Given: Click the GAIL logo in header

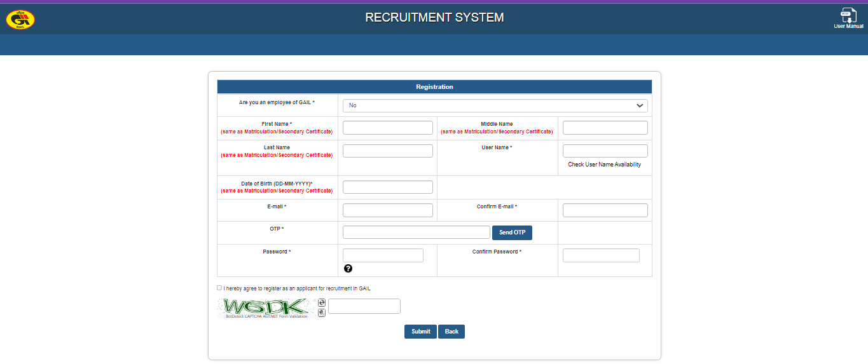Looking at the screenshot, I should point(20,19).
